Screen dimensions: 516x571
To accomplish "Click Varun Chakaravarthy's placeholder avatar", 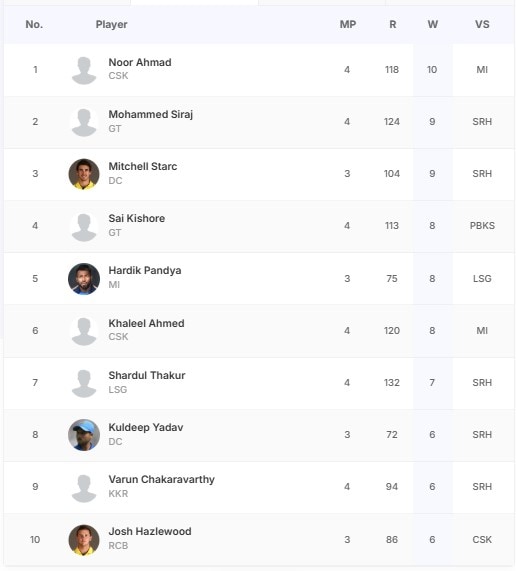I will (x=84, y=488).
